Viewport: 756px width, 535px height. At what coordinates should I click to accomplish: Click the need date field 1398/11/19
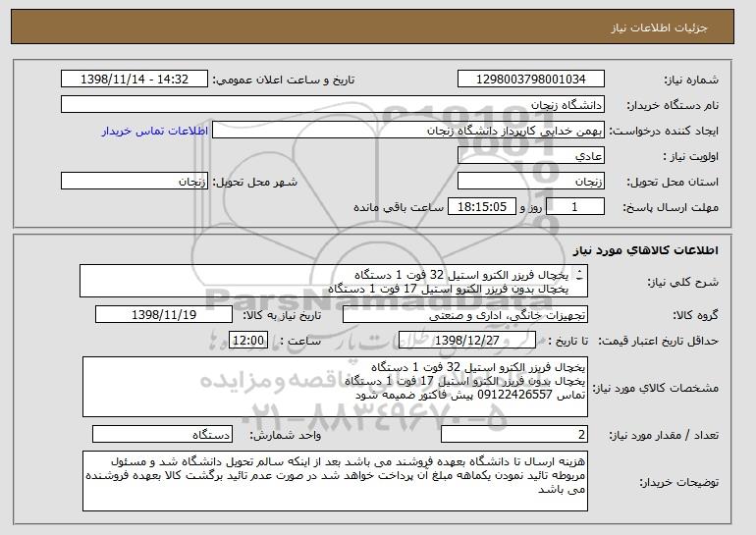164,315
